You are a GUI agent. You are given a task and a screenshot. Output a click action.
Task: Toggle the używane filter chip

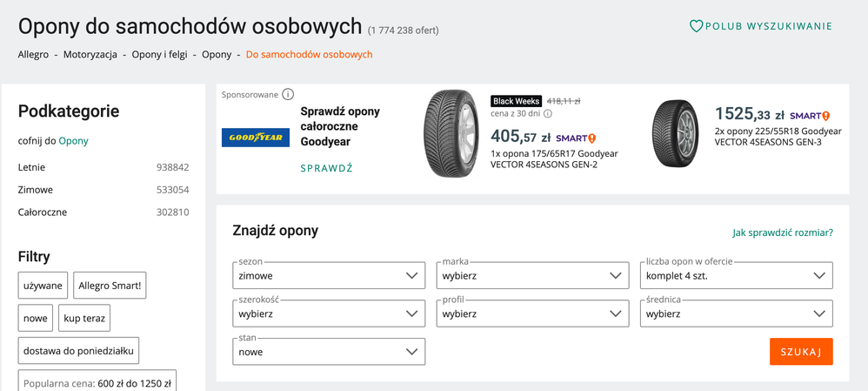pyautogui.click(x=43, y=285)
